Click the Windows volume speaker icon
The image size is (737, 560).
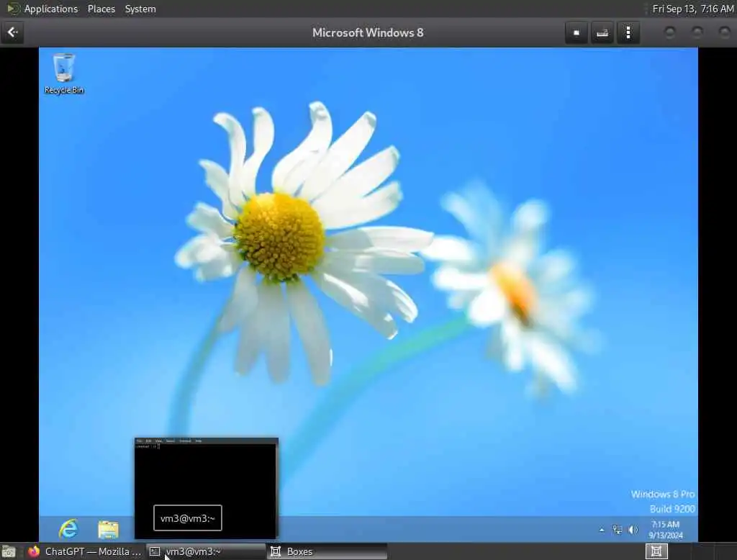[x=633, y=530]
